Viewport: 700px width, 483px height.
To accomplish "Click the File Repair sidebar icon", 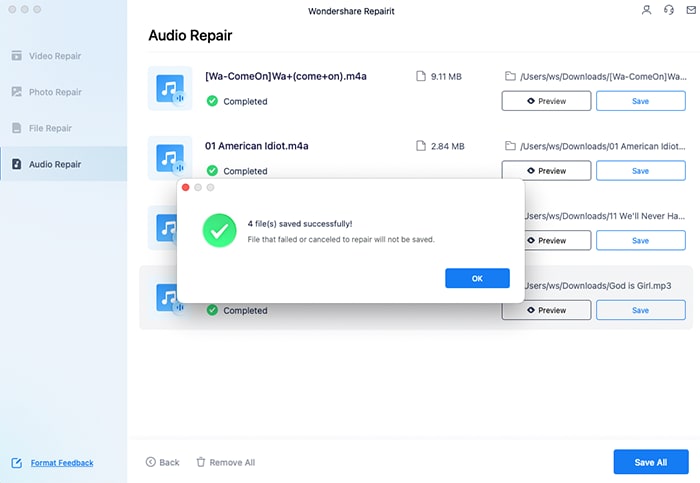I will click(x=17, y=128).
